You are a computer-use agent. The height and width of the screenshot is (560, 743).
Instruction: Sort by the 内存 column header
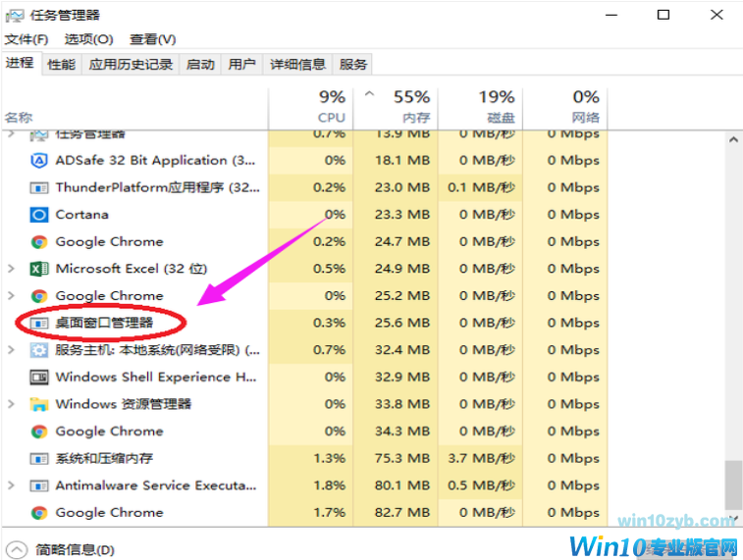[396, 109]
